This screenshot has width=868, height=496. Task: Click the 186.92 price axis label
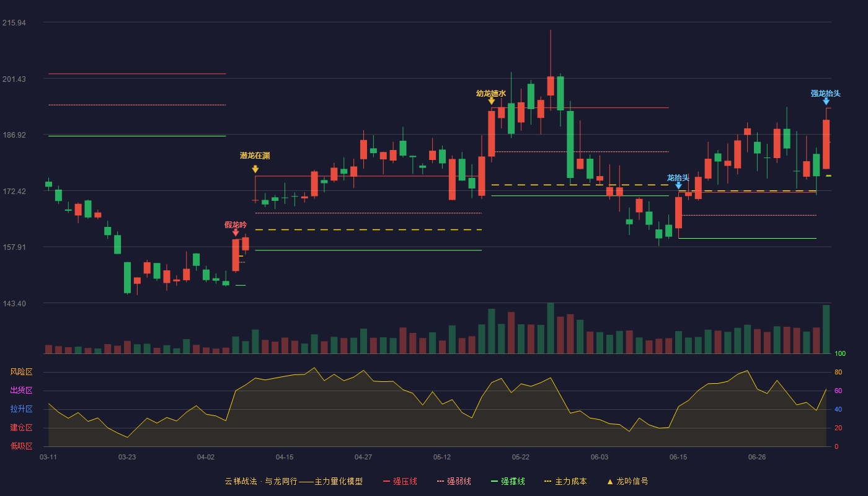click(x=14, y=135)
